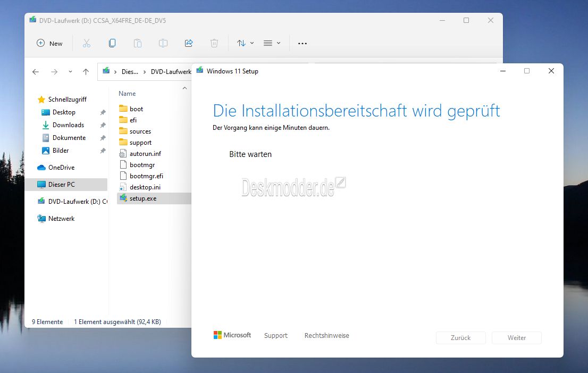Viewport: 588px width, 373px height.
Task: Click the Dies... breadcrumb in address bar
Action: [x=130, y=72]
